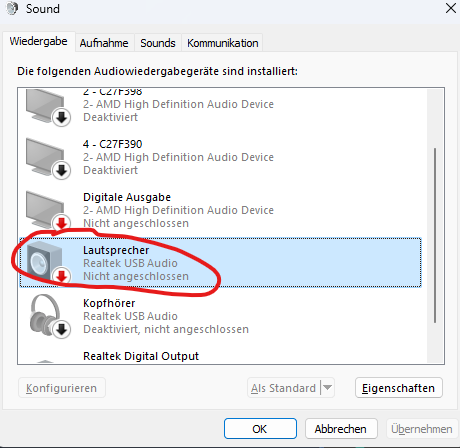Click monitor icon of Deaktiviert device above 4 - C27F390
The width and height of the screenshot is (460, 448).
[48, 108]
